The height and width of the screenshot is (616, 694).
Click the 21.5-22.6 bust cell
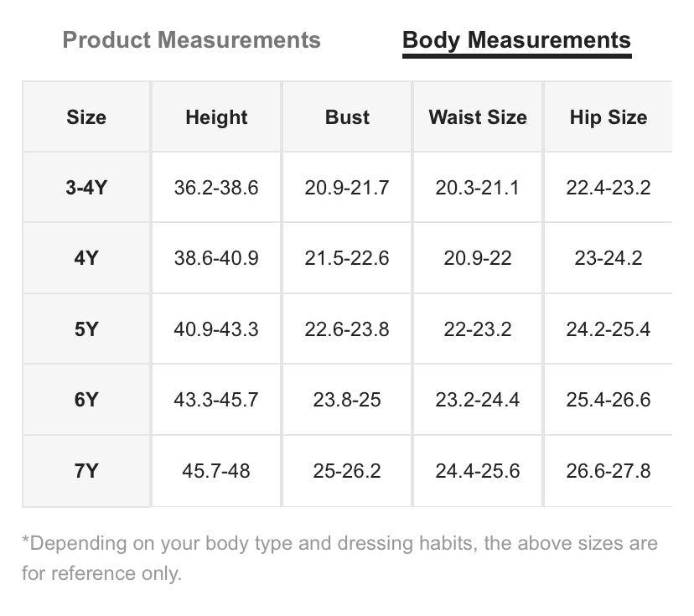pyautogui.click(x=347, y=258)
